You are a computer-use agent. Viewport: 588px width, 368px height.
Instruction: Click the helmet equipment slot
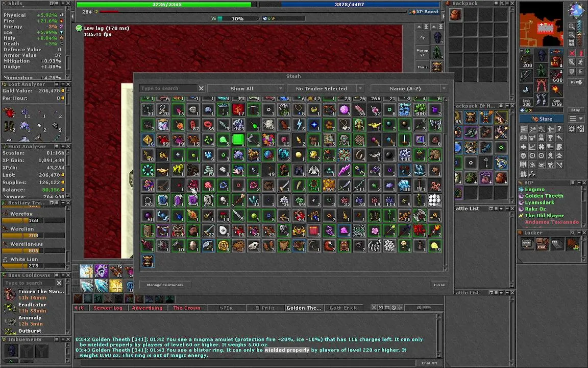pos(542,56)
